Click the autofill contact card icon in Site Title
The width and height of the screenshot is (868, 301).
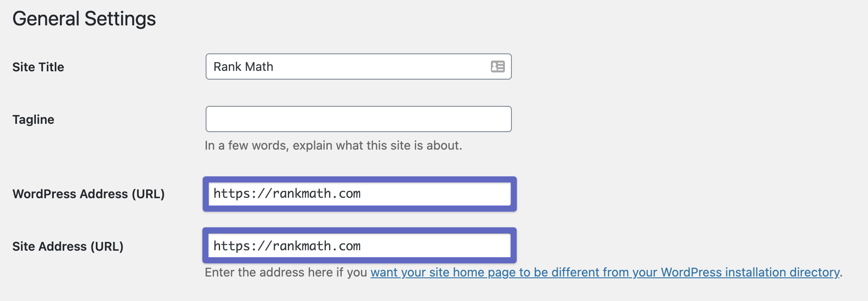click(x=497, y=66)
